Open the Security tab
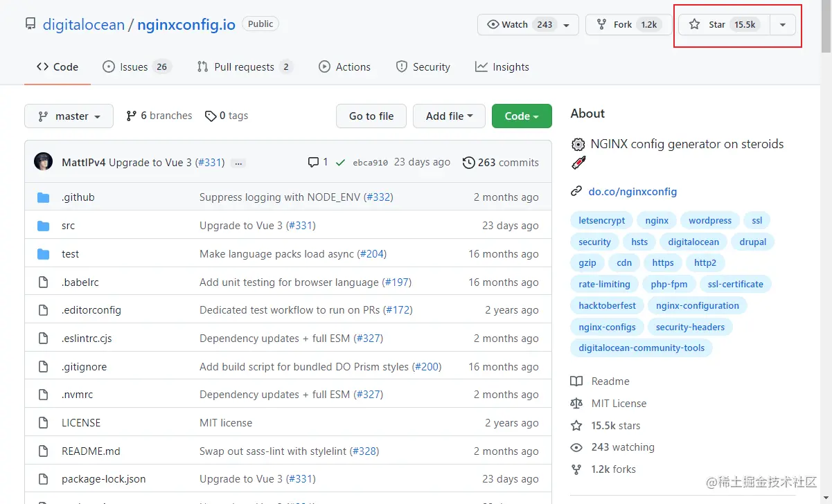Viewport: 832px width, 504px height. tap(423, 67)
